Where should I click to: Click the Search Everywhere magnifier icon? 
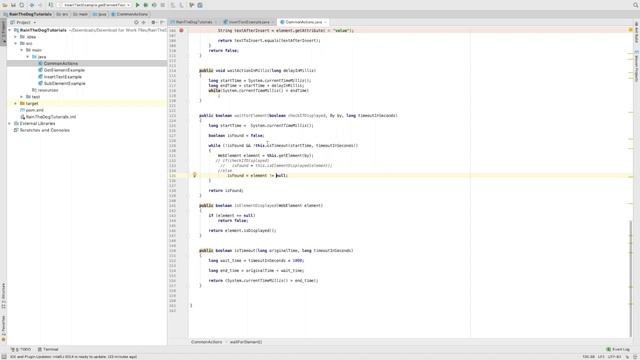(636, 5)
